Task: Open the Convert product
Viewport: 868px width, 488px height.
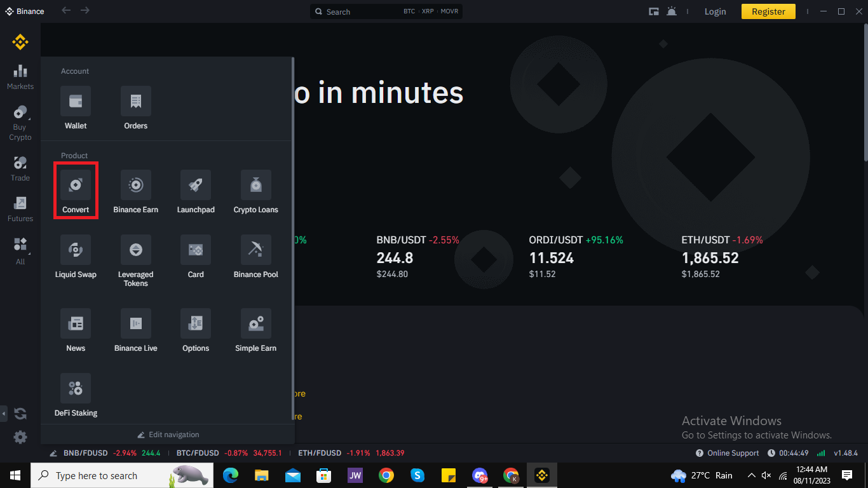Action: [x=76, y=191]
